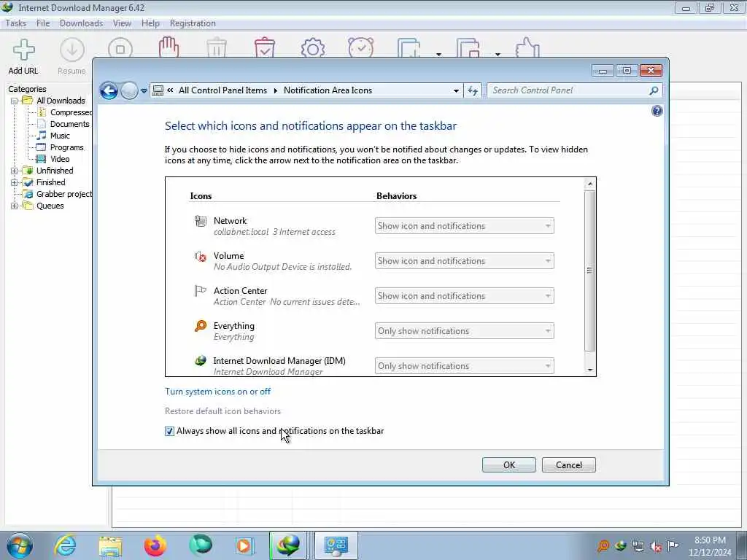Click the IDM tray icon in notification area
The width and height of the screenshot is (747, 560).
(x=621, y=546)
